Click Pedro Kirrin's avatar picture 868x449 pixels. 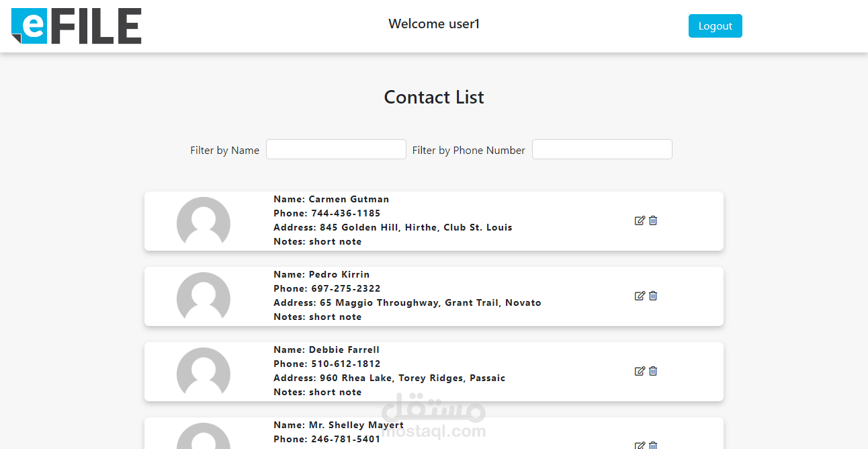[204, 298]
